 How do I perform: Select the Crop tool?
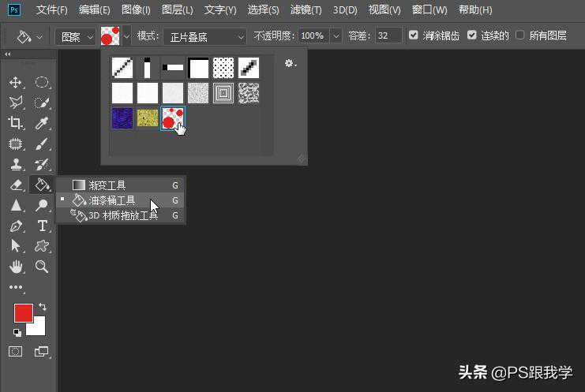[x=15, y=123]
